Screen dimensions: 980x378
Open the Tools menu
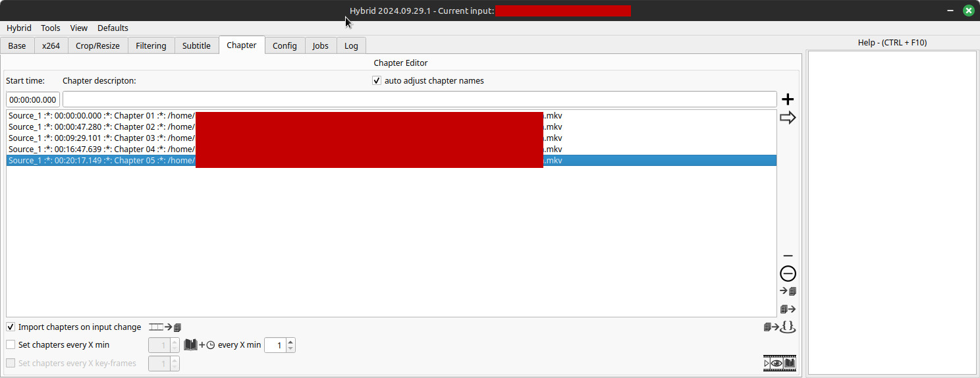pos(50,28)
